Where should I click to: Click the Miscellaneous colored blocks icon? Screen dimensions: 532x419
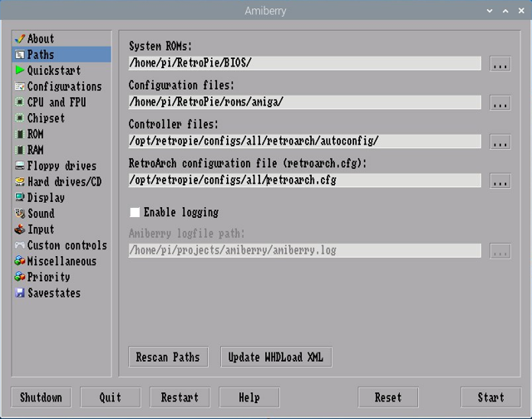(20, 260)
